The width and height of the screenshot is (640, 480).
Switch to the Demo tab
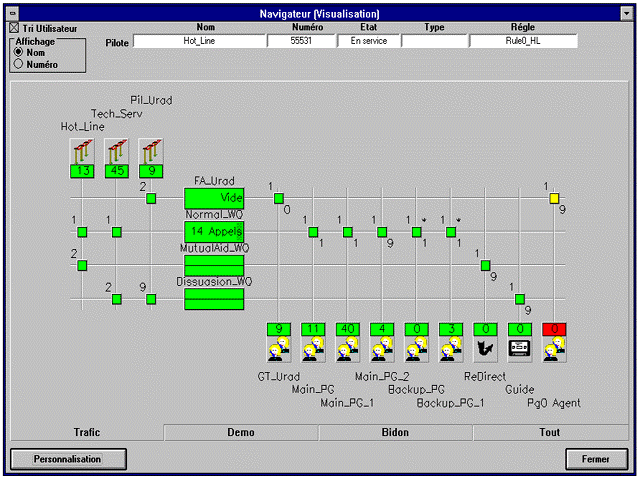[x=241, y=433]
